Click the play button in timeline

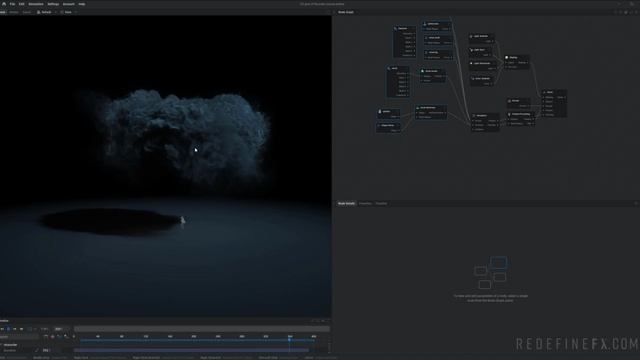9,329
